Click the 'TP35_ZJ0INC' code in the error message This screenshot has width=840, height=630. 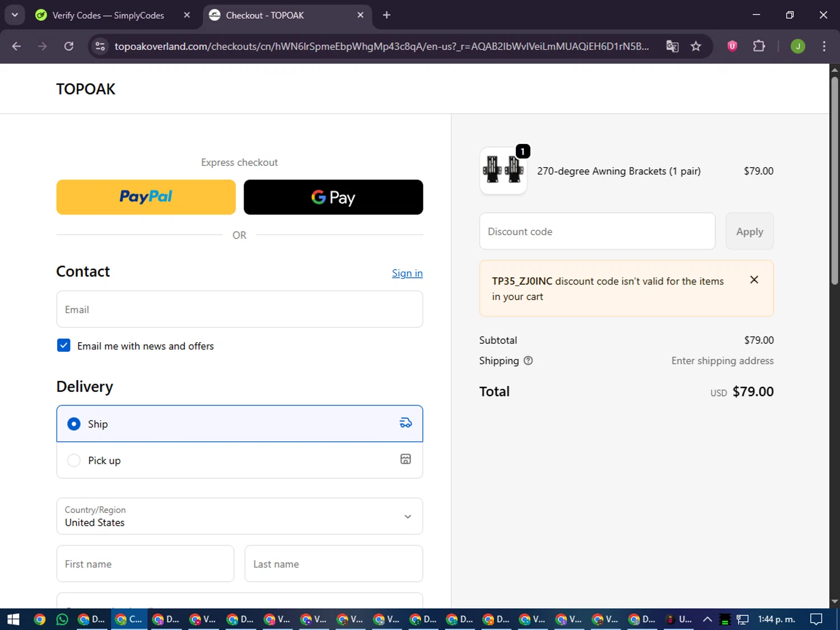522,281
